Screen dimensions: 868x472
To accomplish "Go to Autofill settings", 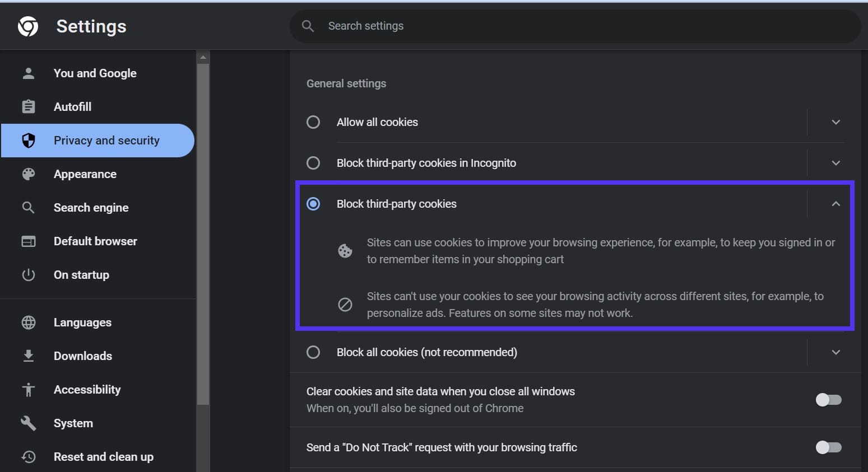I will pyautogui.click(x=98, y=107).
